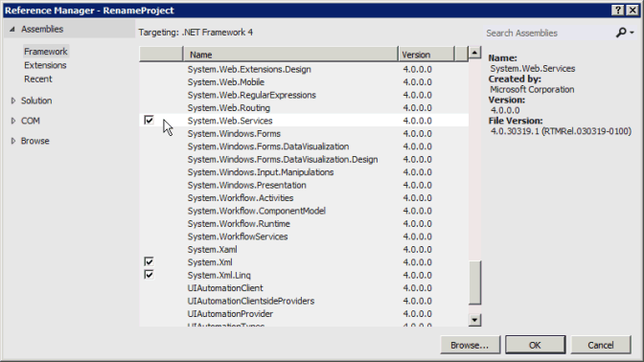Screen dimensions: 644x362
Task: Click the search magnifier icon
Action: point(621,33)
